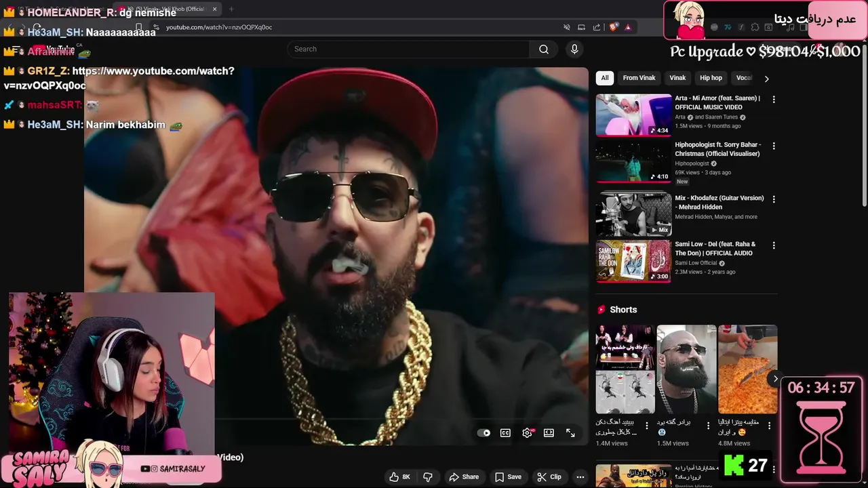Like the video with the thumbs up (8K)
868x488 pixels.
[x=399, y=476]
